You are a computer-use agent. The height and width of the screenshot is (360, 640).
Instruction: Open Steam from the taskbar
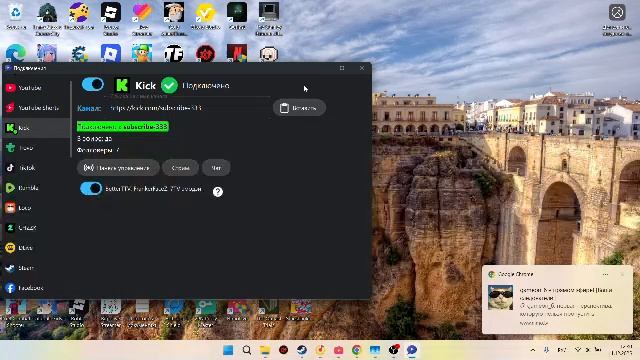pos(302,350)
